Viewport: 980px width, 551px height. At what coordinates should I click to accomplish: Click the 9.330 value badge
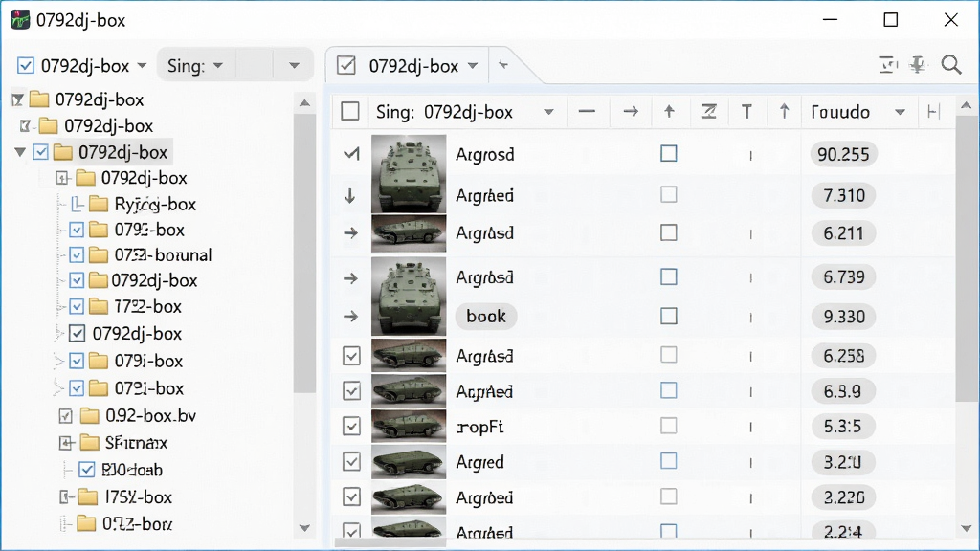click(x=844, y=317)
